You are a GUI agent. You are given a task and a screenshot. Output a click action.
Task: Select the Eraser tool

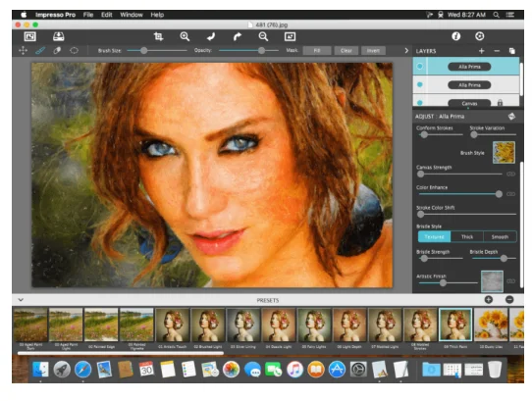tap(57, 51)
